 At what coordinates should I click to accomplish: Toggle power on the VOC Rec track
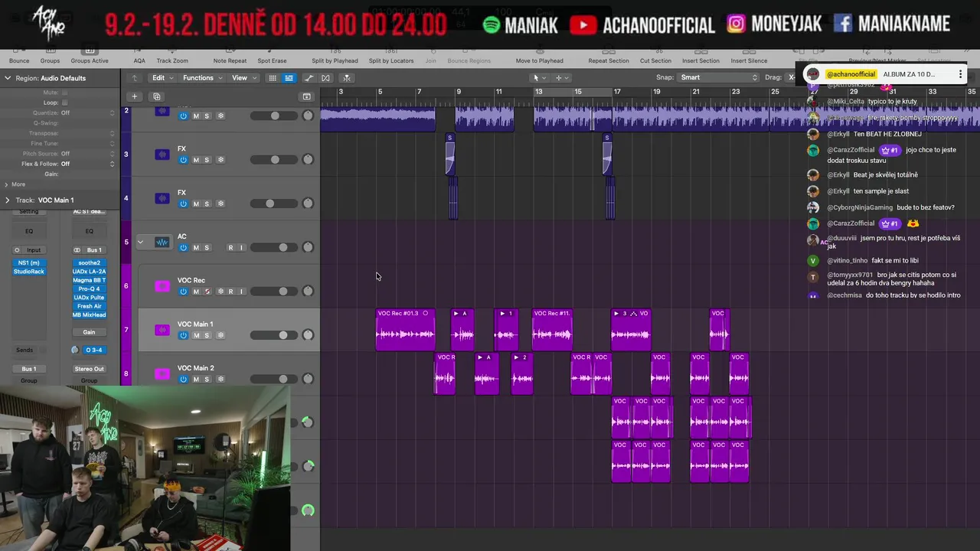coord(183,292)
